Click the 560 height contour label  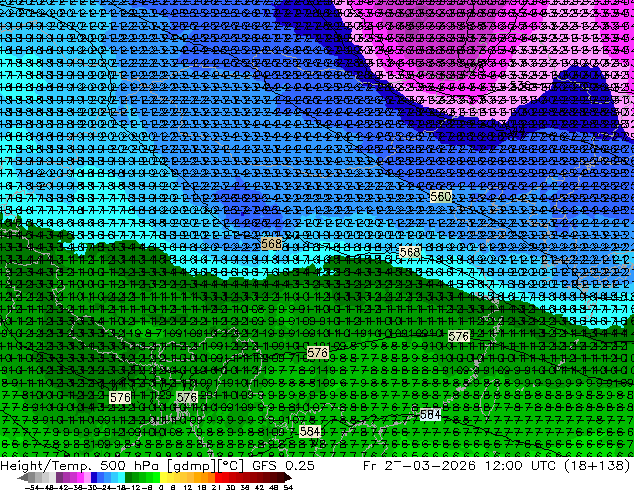click(440, 197)
